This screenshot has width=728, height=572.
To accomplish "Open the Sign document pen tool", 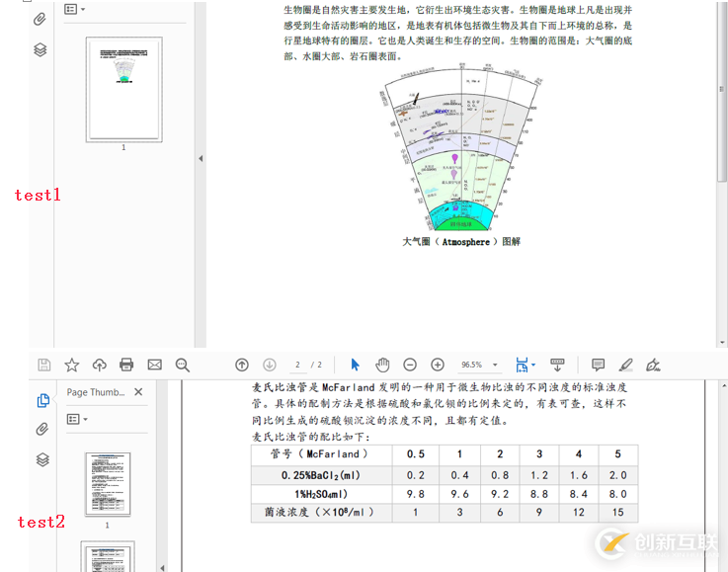I will pyautogui.click(x=653, y=365).
